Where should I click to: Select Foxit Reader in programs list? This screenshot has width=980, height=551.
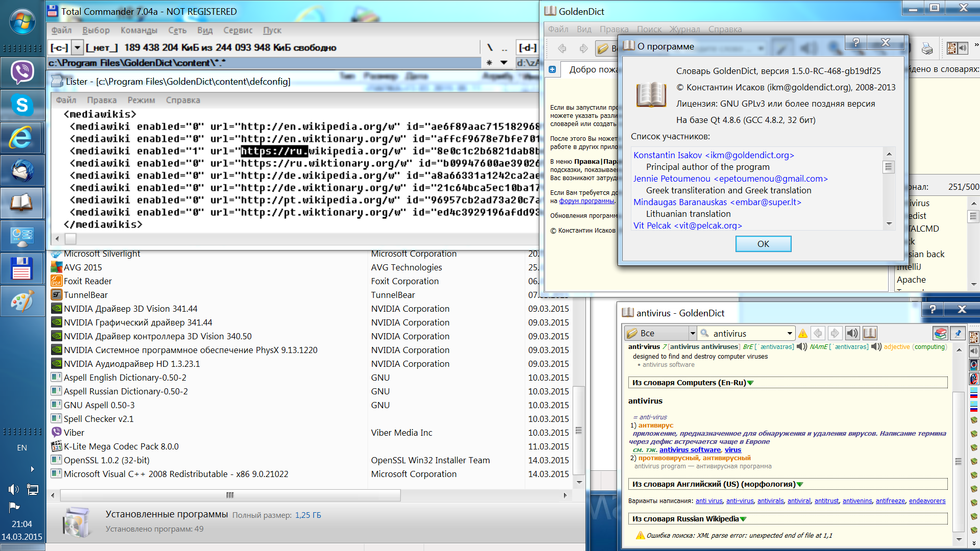(x=87, y=281)
